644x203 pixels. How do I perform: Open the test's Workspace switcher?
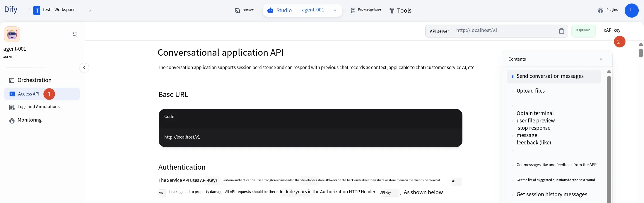click(62, 10)
